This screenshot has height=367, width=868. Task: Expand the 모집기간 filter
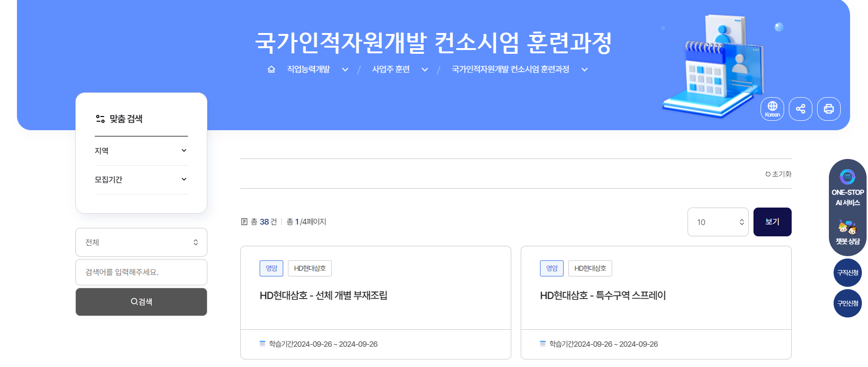pos(141,180)
